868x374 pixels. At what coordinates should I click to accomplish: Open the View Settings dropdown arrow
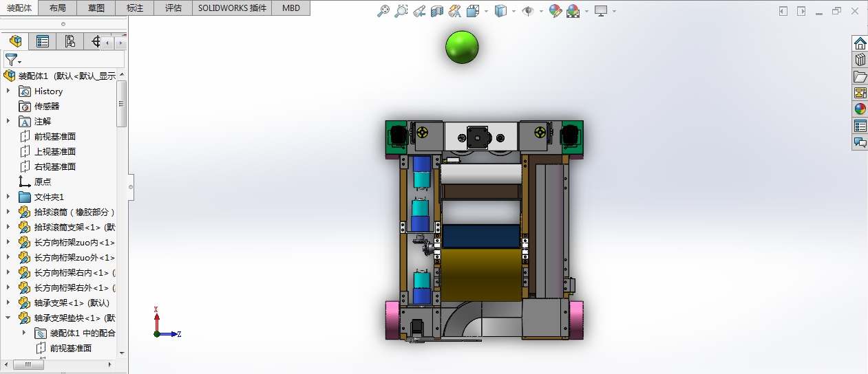pyautogui.click(x=614, y=11)
